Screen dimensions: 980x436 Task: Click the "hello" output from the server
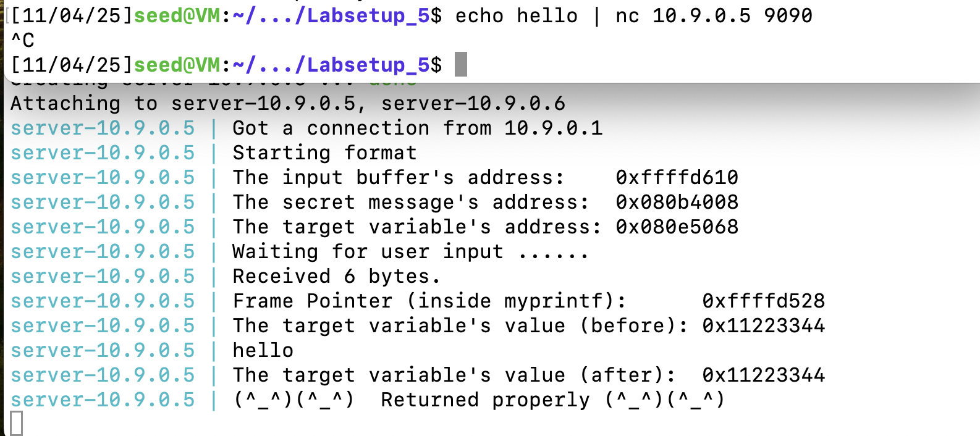click(x=263, y=351)
